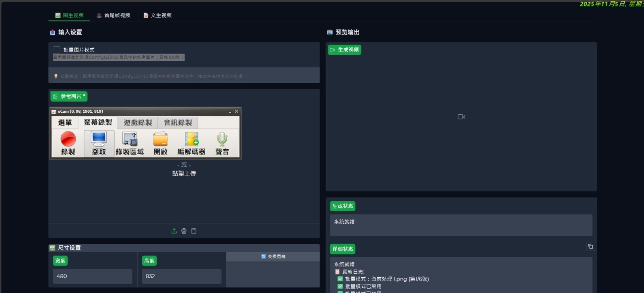Open the 編解碼器 codecs option in oCam
Viewport: 644px width, 293px height.
click(191, 143)
